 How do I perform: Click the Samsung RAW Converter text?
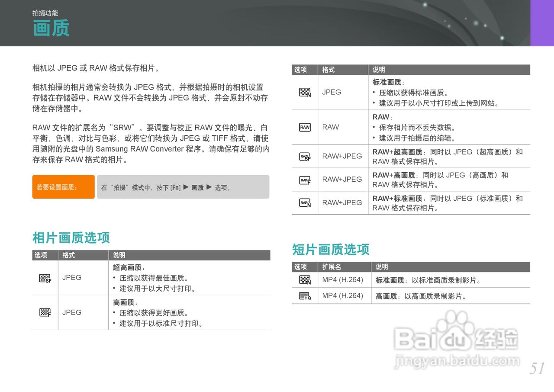pos(139,149)
